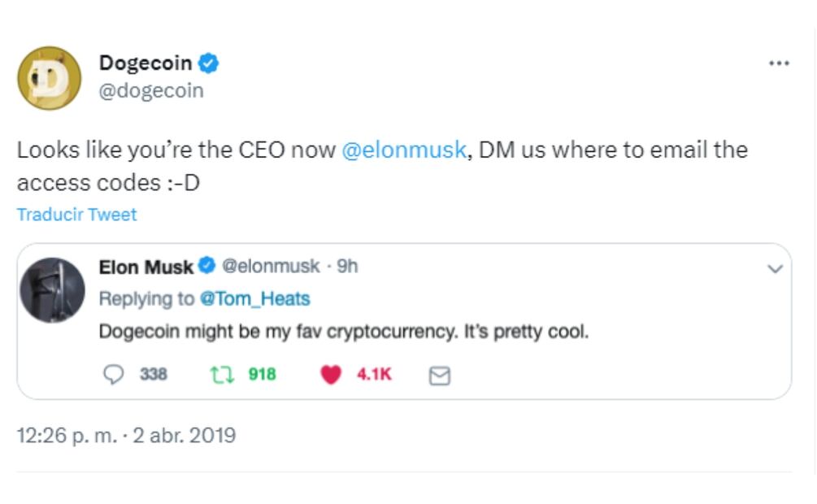Click the Traducir Tweet link
This screenshot has height=504, width=817.
[x=76, y=215]
